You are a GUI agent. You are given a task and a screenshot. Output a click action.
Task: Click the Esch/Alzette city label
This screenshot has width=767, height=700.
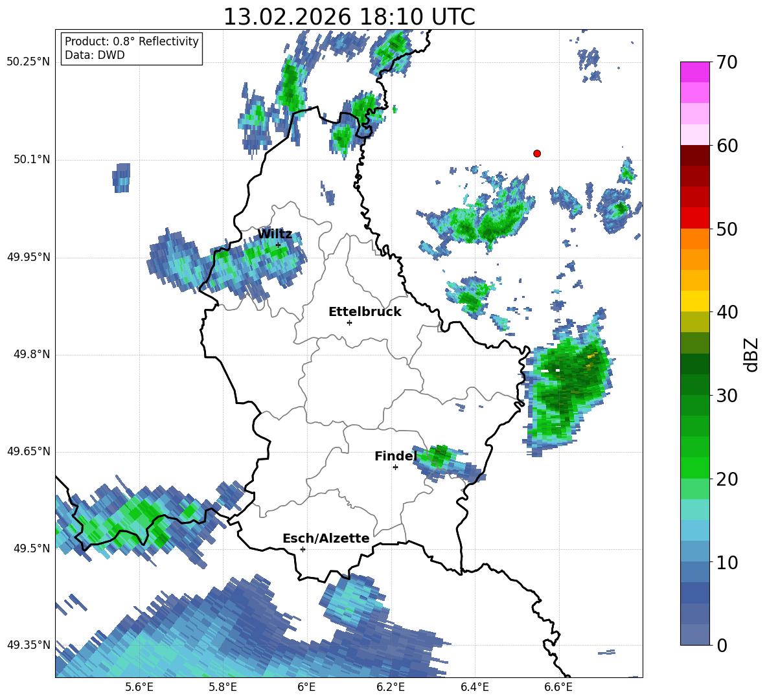[326, 538]
